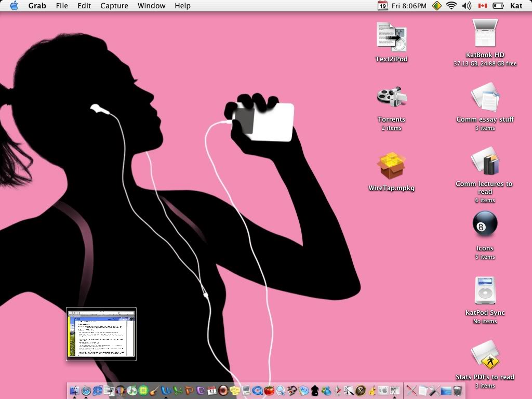The width and height of the screenshot is (532, 399).
Task: Open the Apple menu
Action: point(14,6)
